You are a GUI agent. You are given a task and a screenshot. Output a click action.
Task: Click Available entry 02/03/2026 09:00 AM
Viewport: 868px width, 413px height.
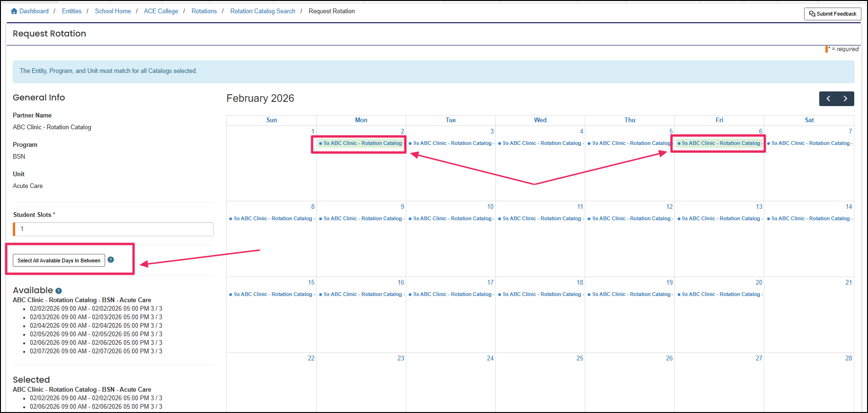tap(96, 317)
